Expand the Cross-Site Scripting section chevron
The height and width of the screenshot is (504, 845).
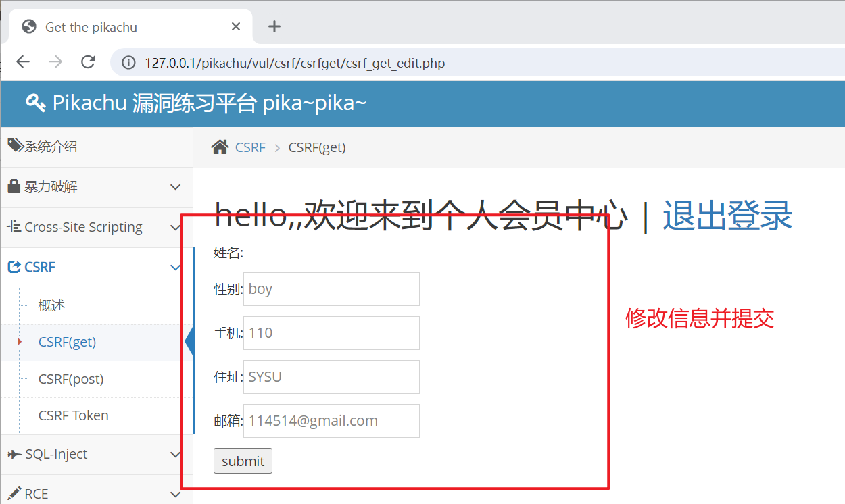[175, 228]
